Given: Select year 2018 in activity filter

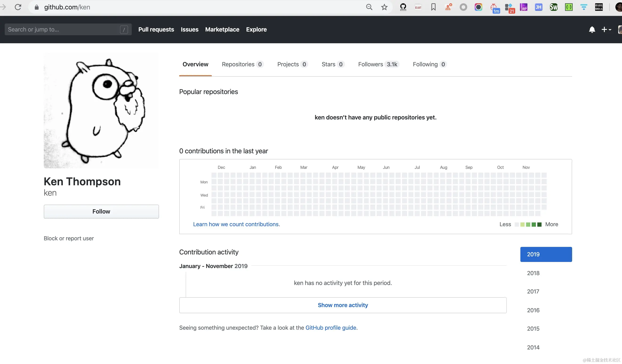Looking at the screenshot, I should 533,273.
